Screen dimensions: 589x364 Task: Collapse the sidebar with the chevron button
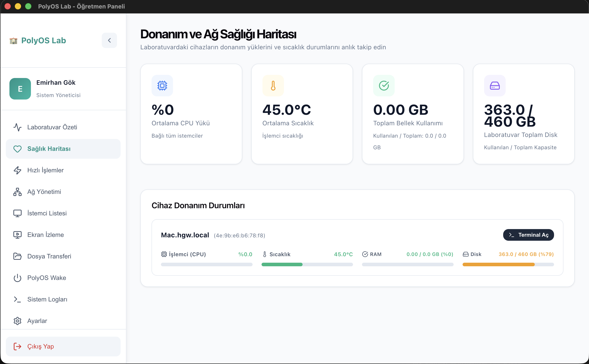[109, 40]
